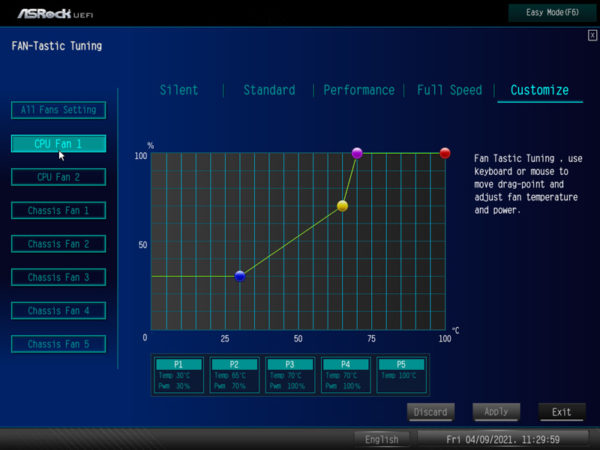
Task: Select CPU Fan 1
Action: [x=59, y=143]
